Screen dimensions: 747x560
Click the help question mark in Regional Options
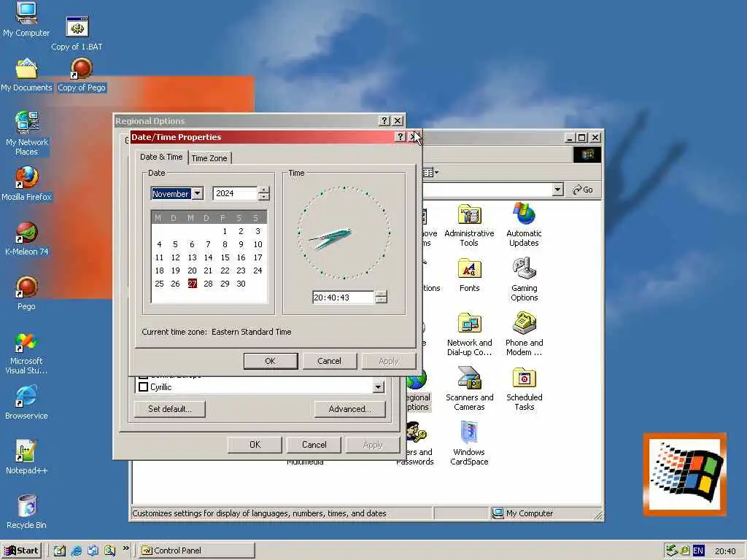pos(384,121)
